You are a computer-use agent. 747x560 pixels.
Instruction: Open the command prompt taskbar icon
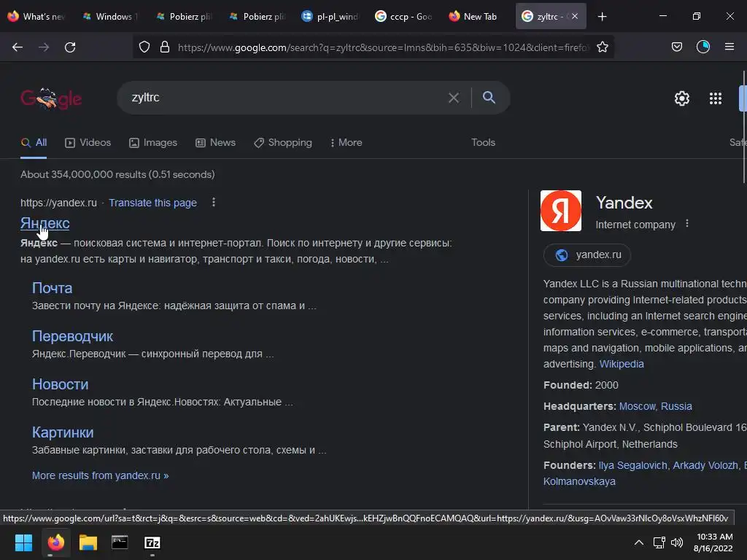120,542
